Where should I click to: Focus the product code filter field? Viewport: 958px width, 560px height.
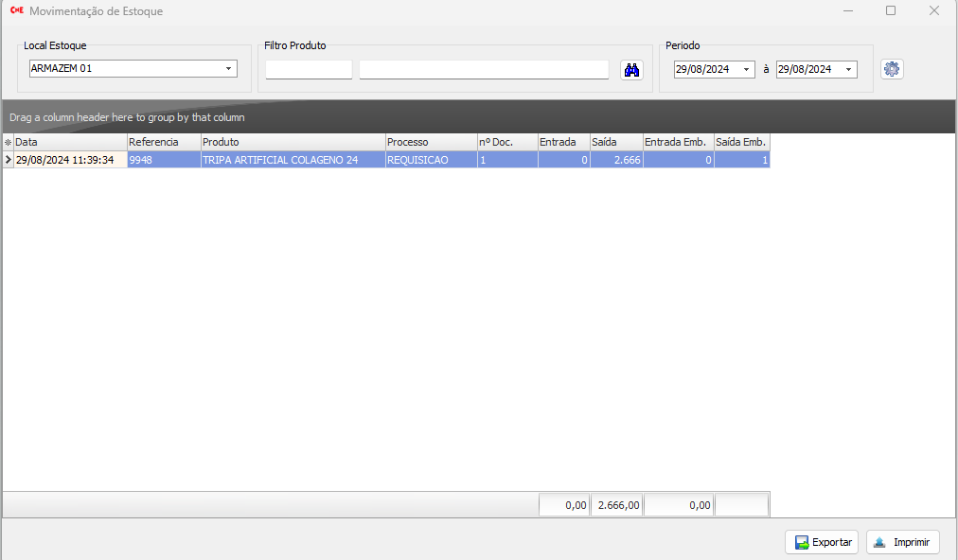pyautogui.click(x=309, y=69)
